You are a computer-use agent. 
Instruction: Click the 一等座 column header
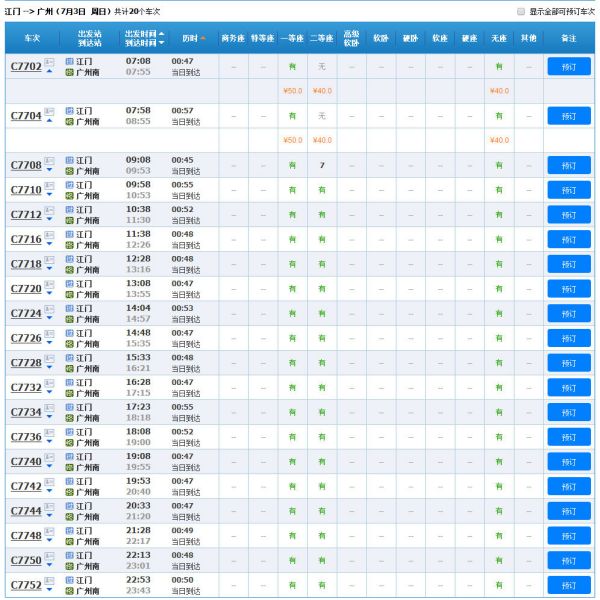point(292,38)
